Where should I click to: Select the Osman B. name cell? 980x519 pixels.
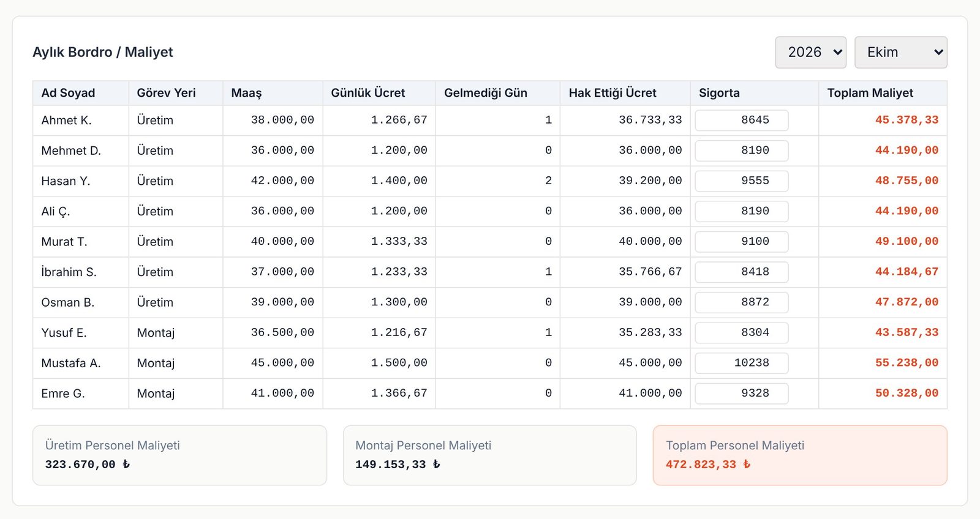click(81, 302)
